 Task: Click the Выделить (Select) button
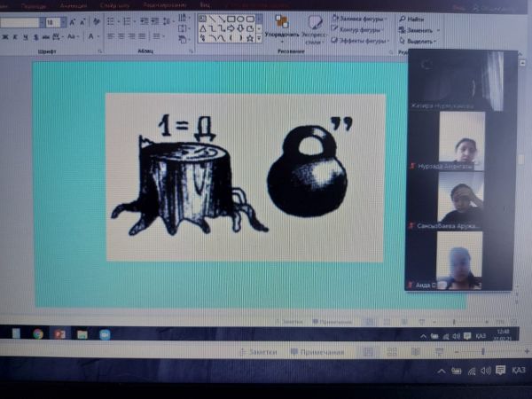point(419,41)
